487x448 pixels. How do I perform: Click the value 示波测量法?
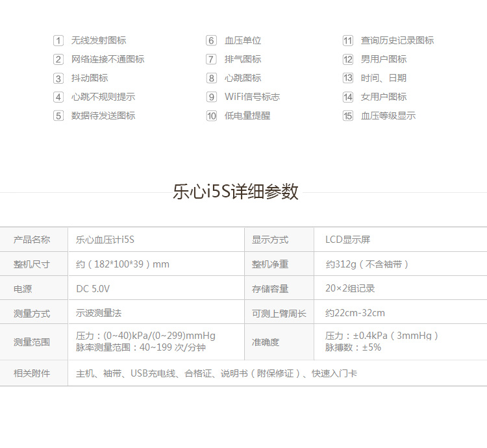pos(99,313)
